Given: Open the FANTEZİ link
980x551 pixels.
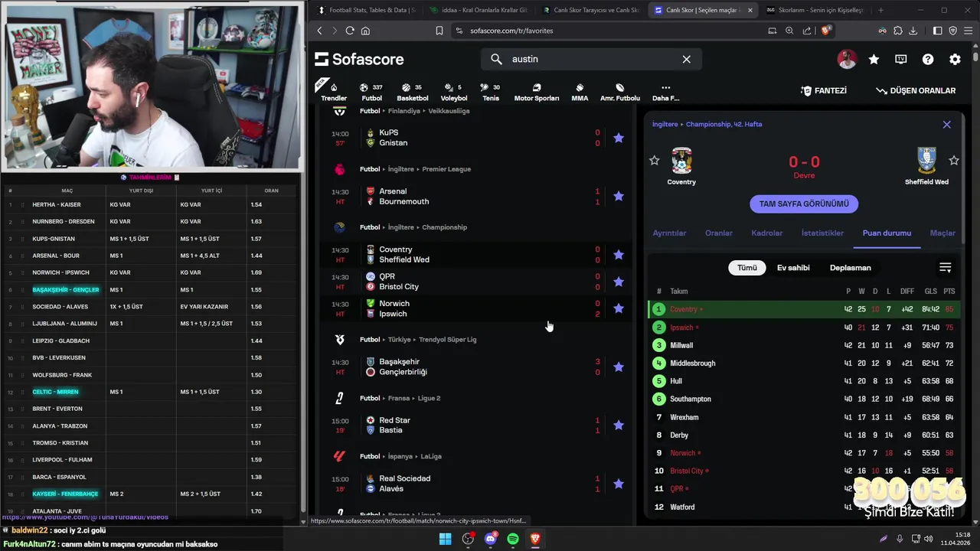Looking at the screenshot, I should coord(824,90).
